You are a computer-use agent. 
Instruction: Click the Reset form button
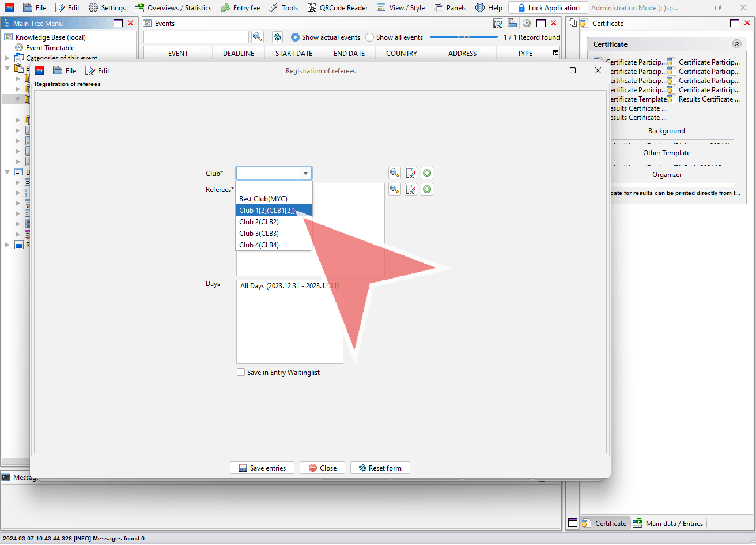point(380,468)
